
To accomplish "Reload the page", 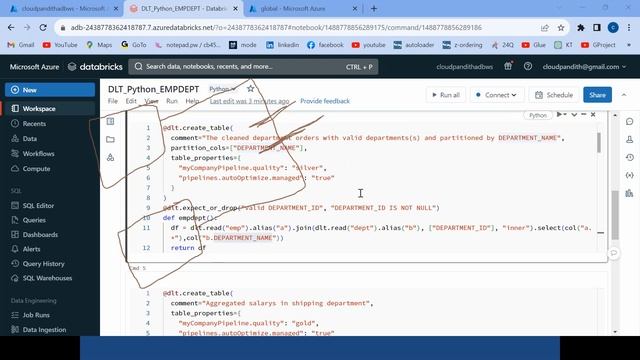I will (x=43, y=28).
